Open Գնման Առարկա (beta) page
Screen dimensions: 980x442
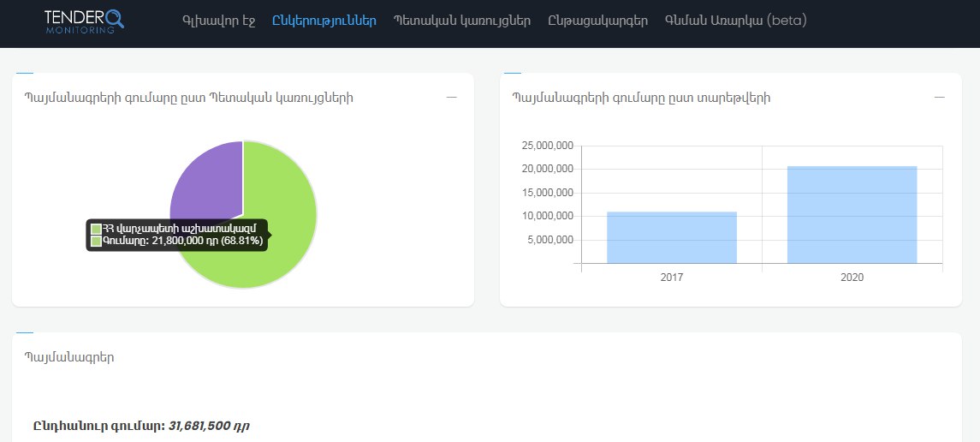[x=735, y=21]
